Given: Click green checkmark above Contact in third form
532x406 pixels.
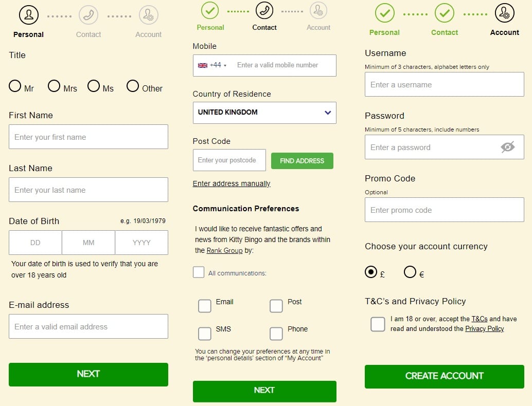Looking at the screenshot, I should point(444,13).
